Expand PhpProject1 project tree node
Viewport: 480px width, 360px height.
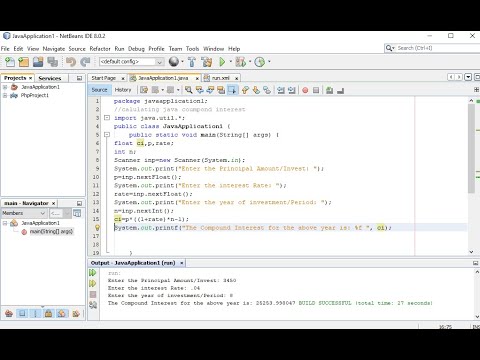pyautogui.click(x=5, y=95)
